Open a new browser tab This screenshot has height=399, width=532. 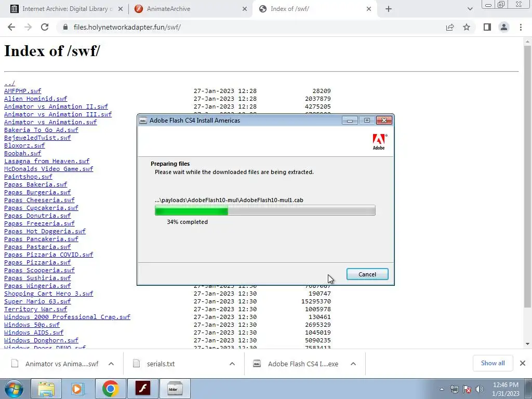pos(389,9)
